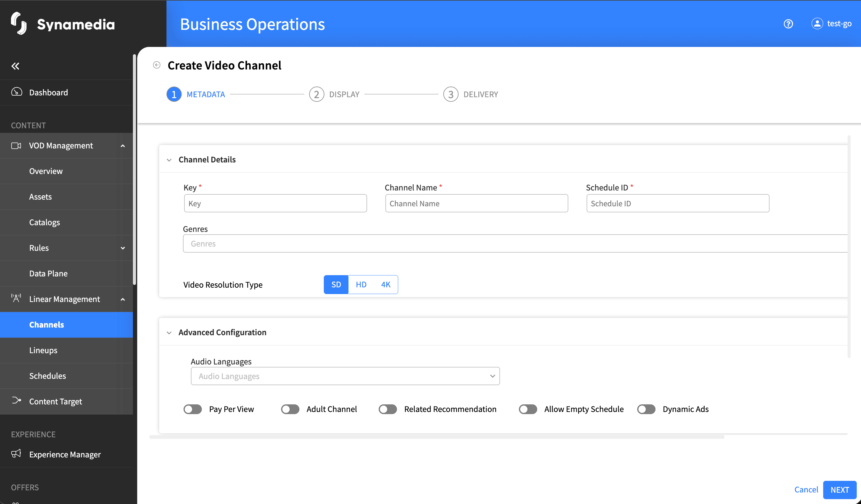Focus the Channel Name input field
Screen dimensions: 861x504
tap(477, 203)
